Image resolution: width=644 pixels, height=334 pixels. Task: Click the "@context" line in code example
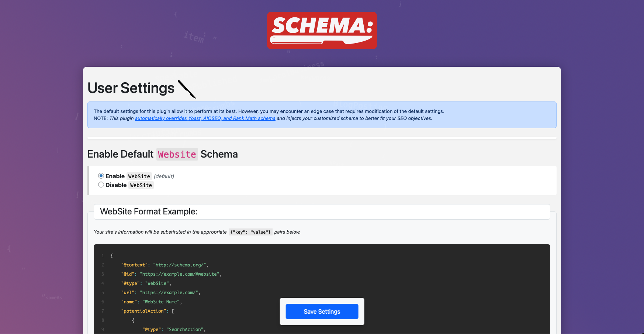tap(165, 265)
